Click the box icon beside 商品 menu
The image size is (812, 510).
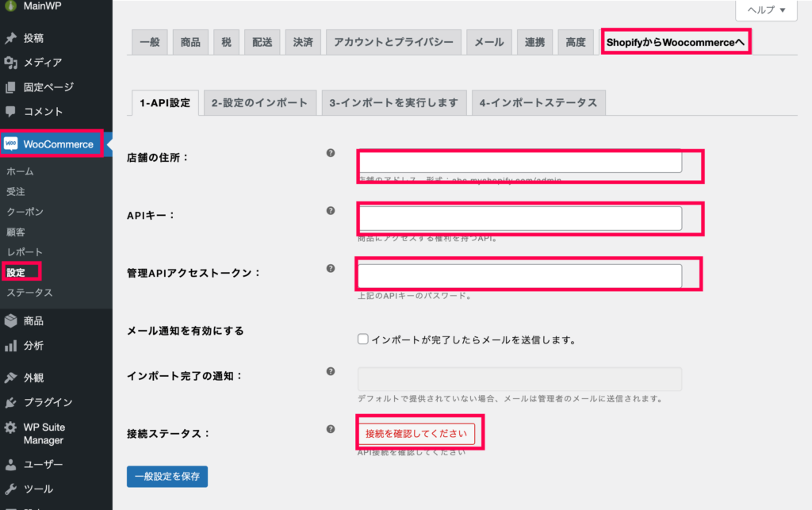coord(10,321)
